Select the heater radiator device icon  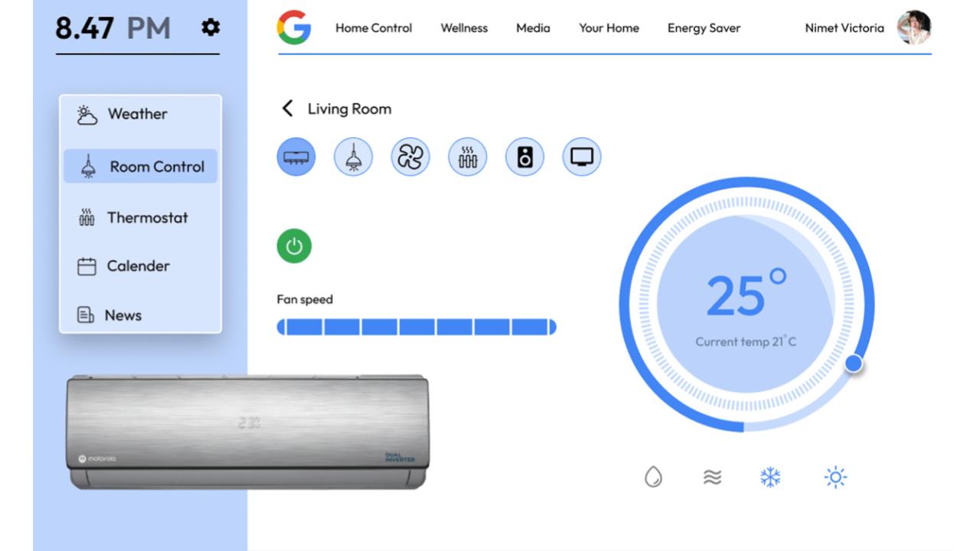coord(467,158)
